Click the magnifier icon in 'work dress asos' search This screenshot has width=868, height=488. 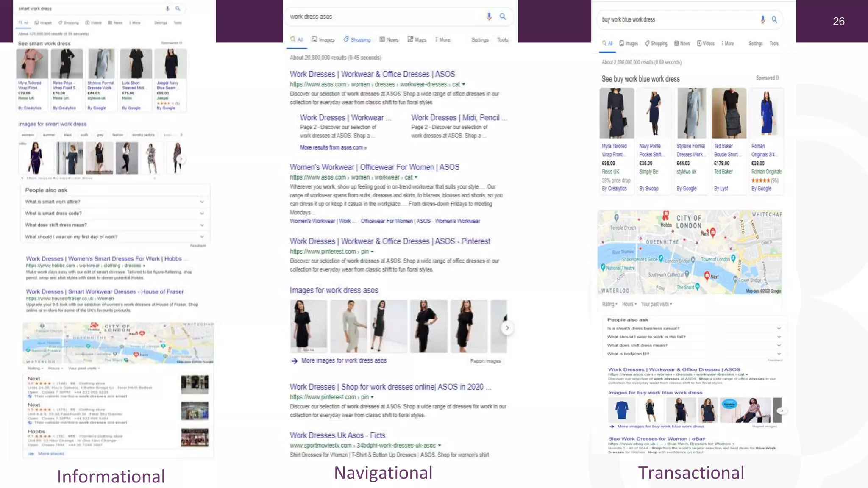(503, 17)
